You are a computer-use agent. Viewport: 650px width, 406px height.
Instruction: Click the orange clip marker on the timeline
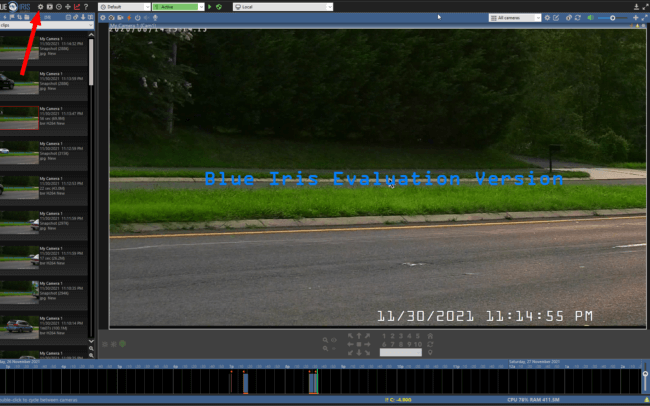click(x=245, y=383)
